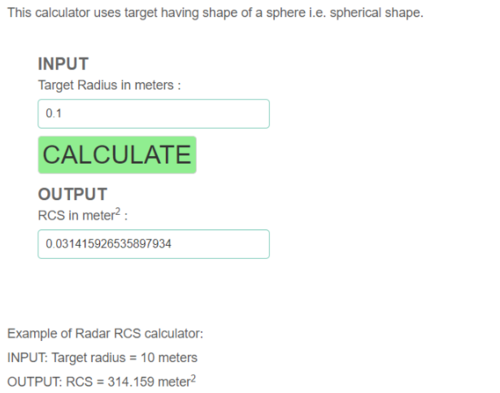500x393 pixels.
Task: Click the 'INPUT: Target radius = 10 meters' line
Action: tap(102, 358)
